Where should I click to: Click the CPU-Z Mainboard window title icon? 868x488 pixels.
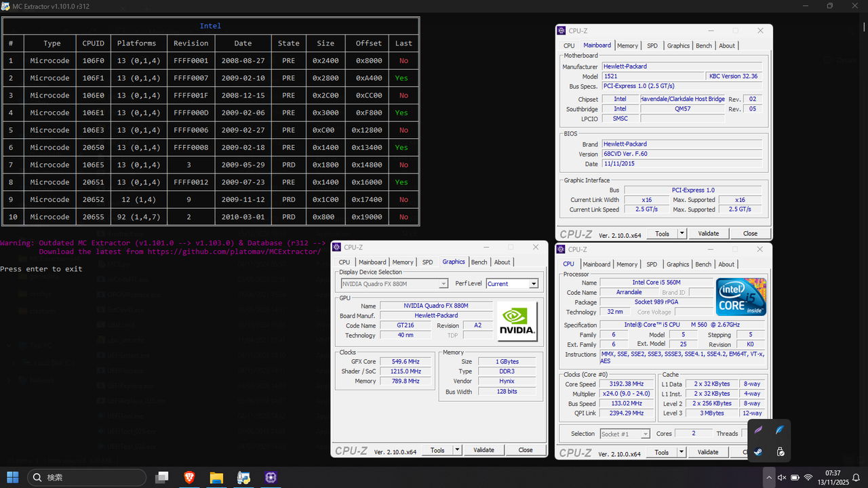pos(561,30)
